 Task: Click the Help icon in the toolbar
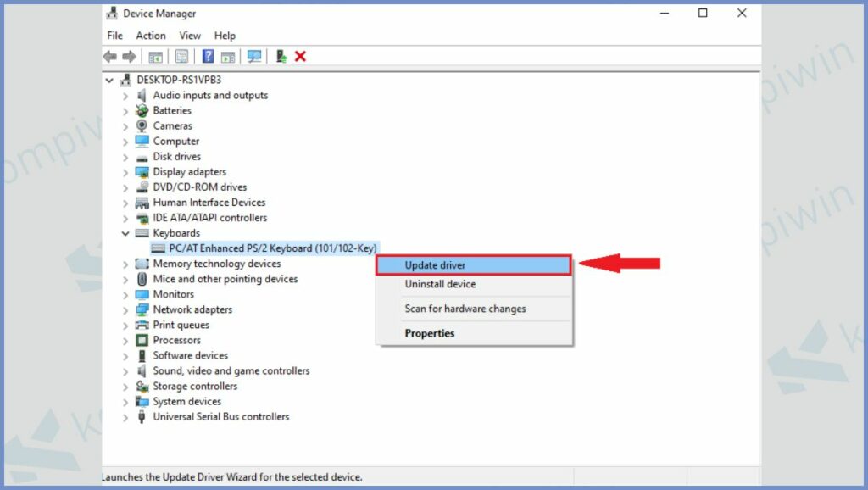208,56
